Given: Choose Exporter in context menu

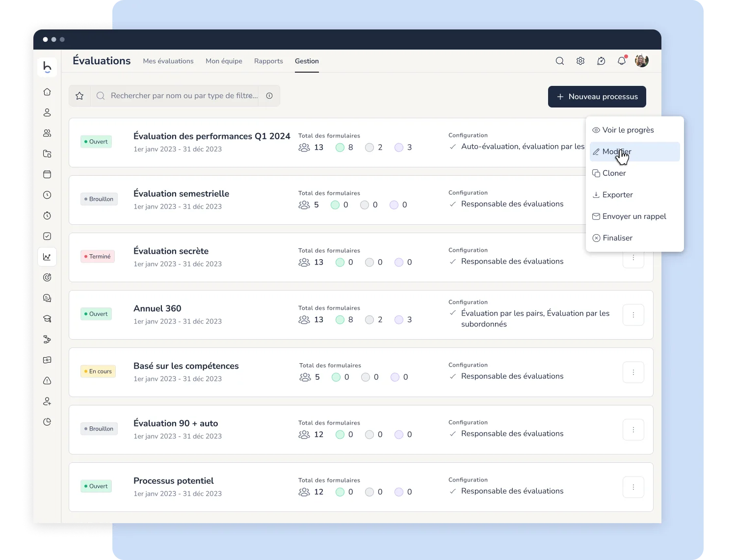Looking at the screenshot, I should click(x=635, y=195).
